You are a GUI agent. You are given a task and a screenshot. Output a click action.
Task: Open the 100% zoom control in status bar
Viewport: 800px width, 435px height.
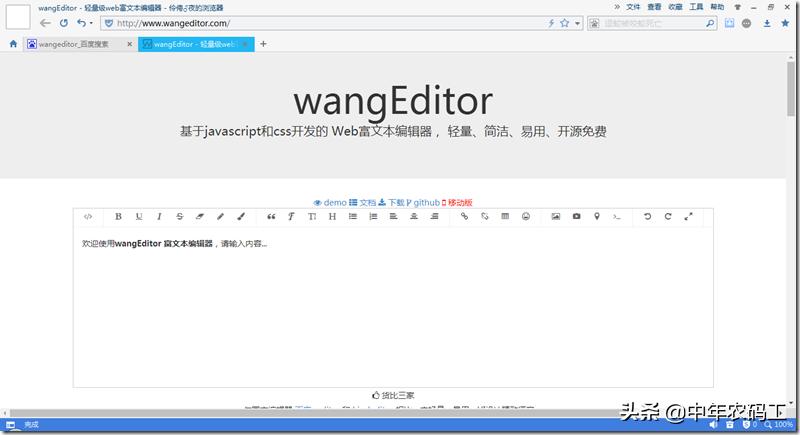point(779,424)
